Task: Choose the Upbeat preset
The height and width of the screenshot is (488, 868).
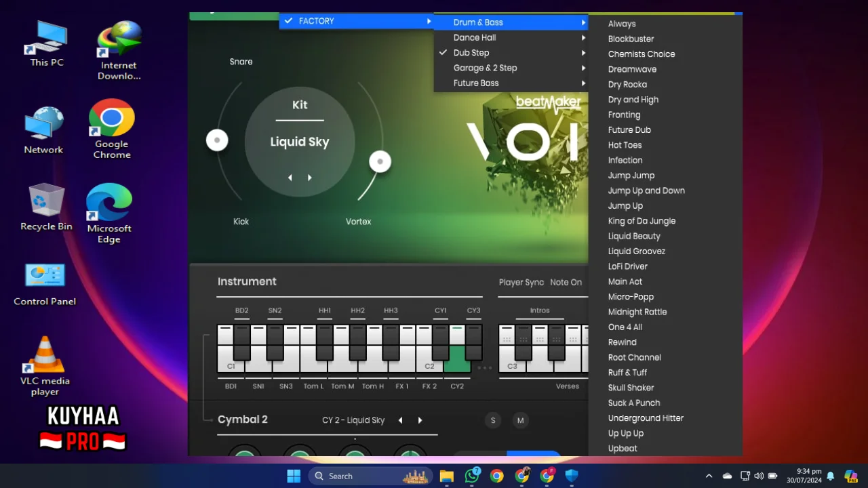Action: [x=623, y=449]
